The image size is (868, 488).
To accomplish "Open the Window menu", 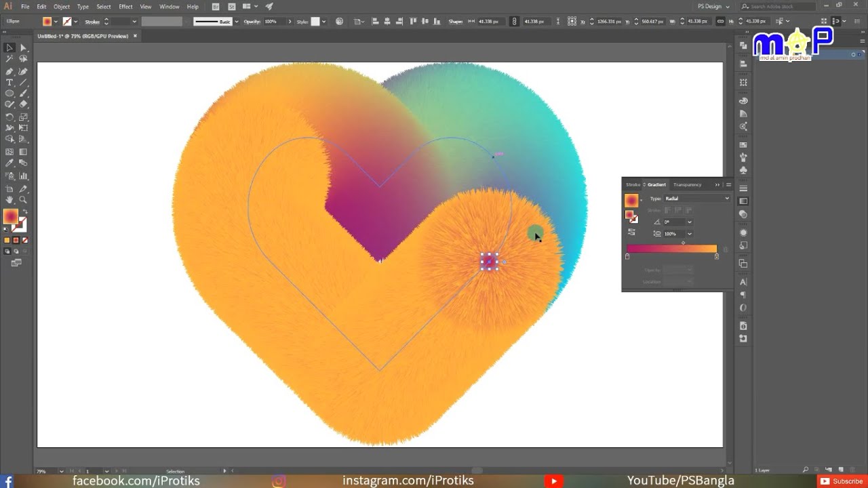I will pos(169,7).
